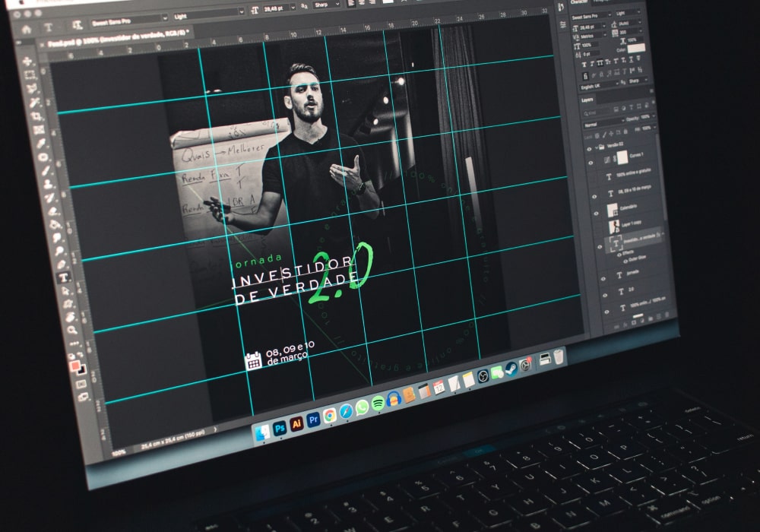Open the Sharp anti-aliasing dropdown in options bar
The image size is (760, 532).
[326, 5]
